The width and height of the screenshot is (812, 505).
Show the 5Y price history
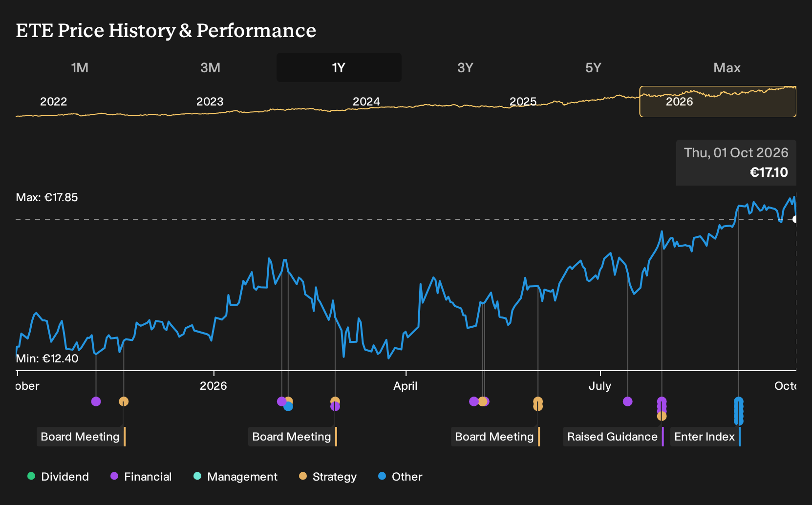coord(593,68)
